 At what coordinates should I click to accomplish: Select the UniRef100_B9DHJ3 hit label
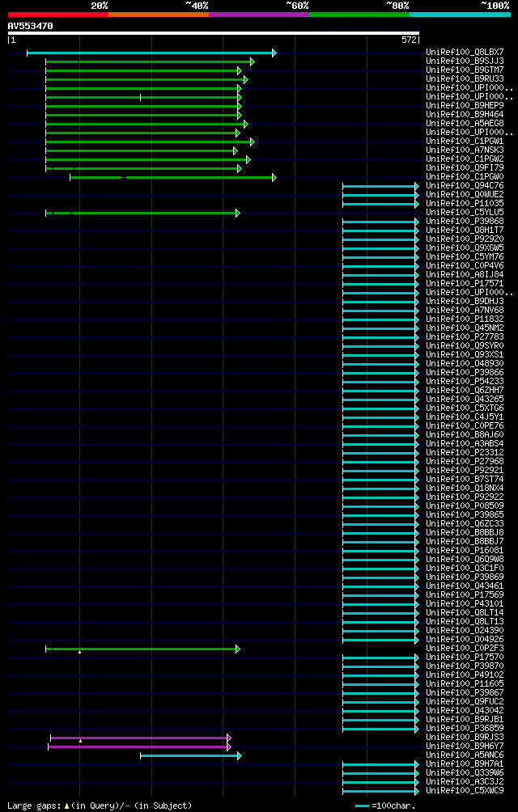465,301
